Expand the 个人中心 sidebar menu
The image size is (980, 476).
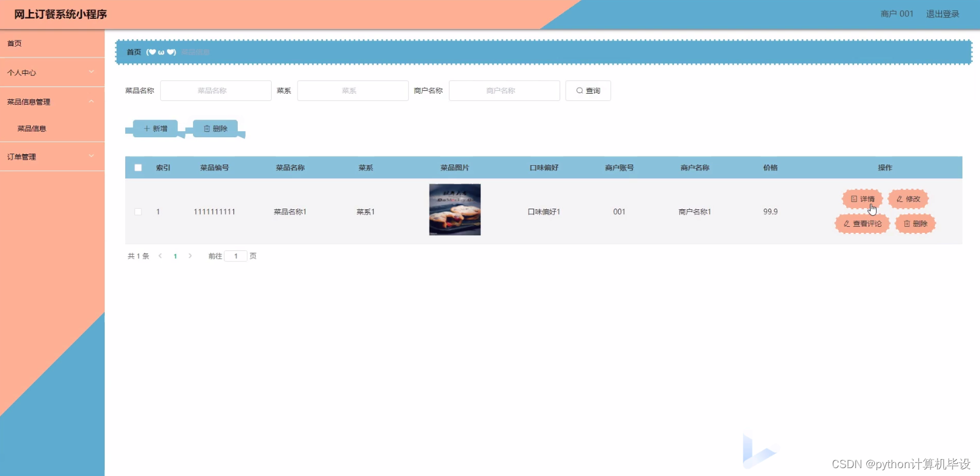(x=52, y=73)
